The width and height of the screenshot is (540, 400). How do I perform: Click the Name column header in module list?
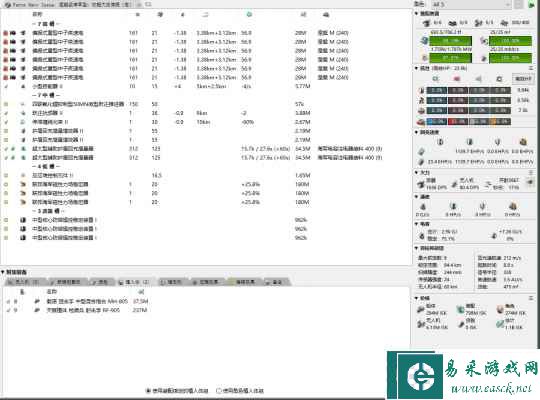[x=38, y=14]
